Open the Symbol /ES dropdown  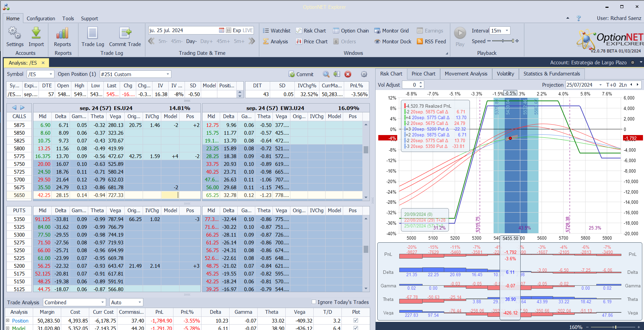point(51,74)
